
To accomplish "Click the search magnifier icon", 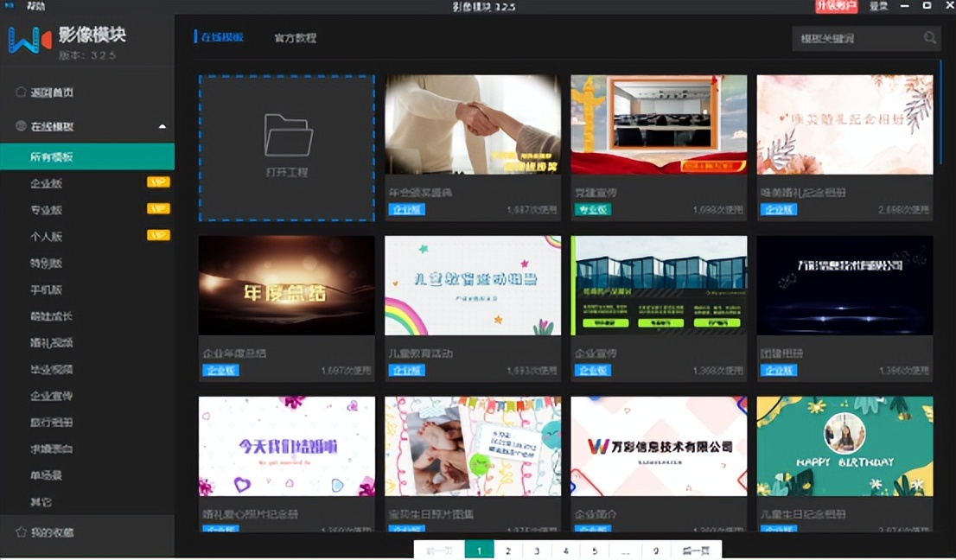I will point(929,38).
